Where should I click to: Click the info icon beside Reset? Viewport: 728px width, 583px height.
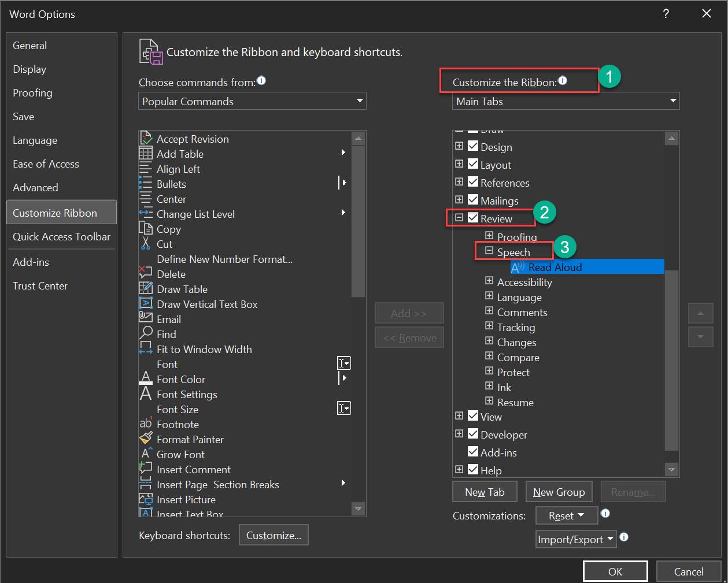pos(605,513)
